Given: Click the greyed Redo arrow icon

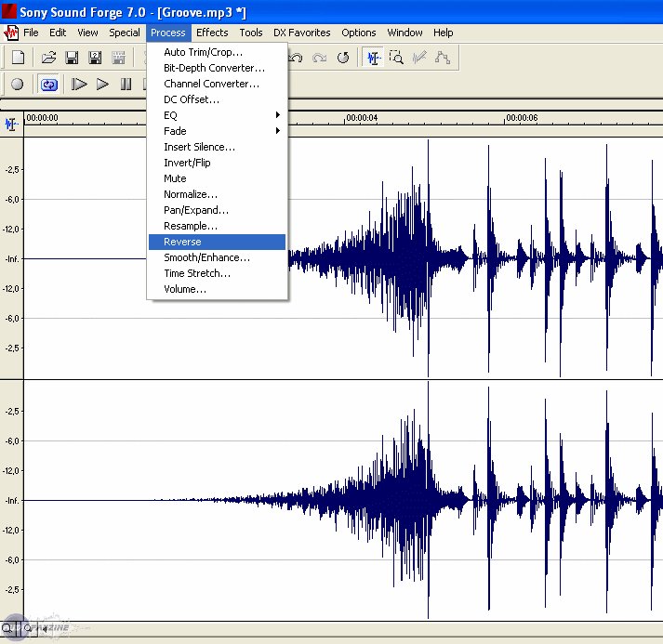Looking at the screenshot, I should coord(319,57).
